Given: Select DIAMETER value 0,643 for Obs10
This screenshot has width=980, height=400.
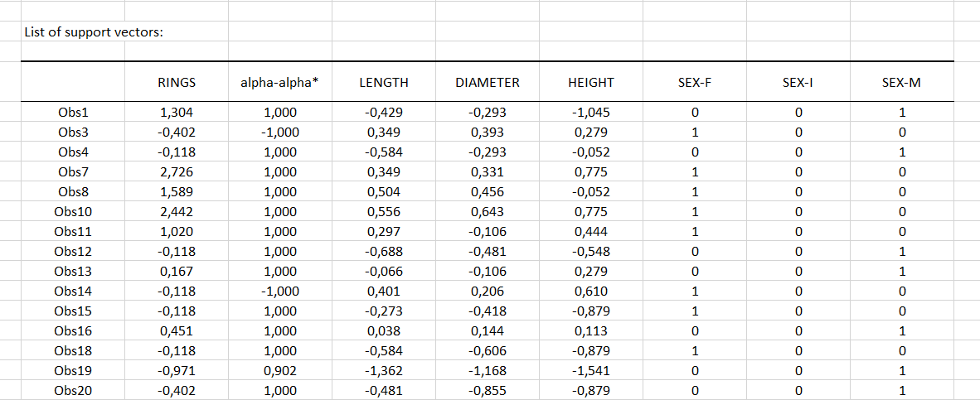Looking at the screenshot, I should pos(488,212).
